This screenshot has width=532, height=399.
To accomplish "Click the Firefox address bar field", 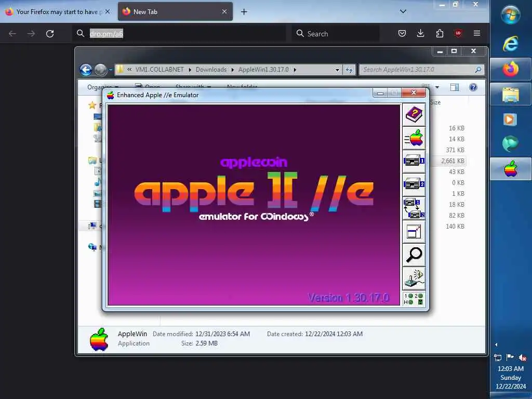I will [179, 34].
